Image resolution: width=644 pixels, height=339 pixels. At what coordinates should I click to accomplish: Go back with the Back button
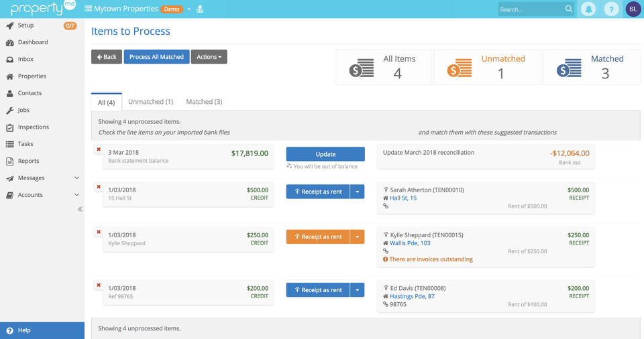pos(107,57)
